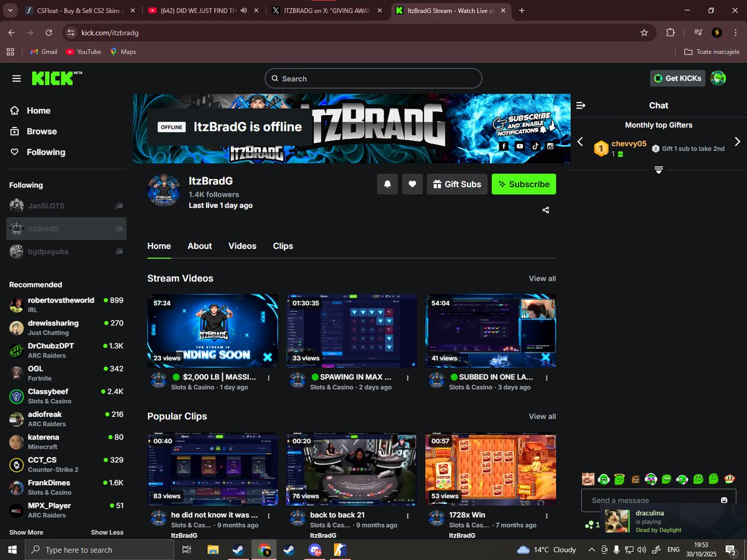Click the share icon below Subscribe
The width and height of the screenshot is (747, 560).
click(x=546, y=210)
